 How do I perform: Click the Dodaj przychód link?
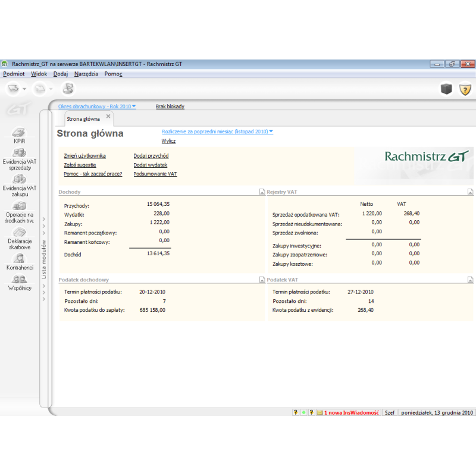point(151,156)
